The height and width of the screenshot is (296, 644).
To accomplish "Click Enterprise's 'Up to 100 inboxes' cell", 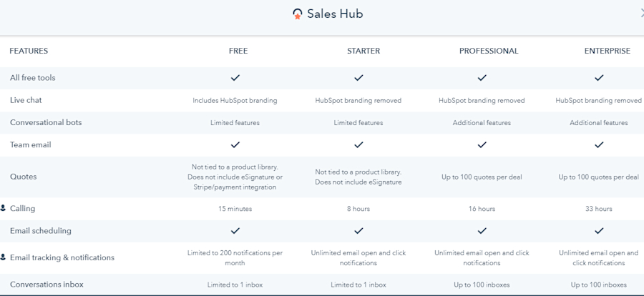I will point(598,285).
